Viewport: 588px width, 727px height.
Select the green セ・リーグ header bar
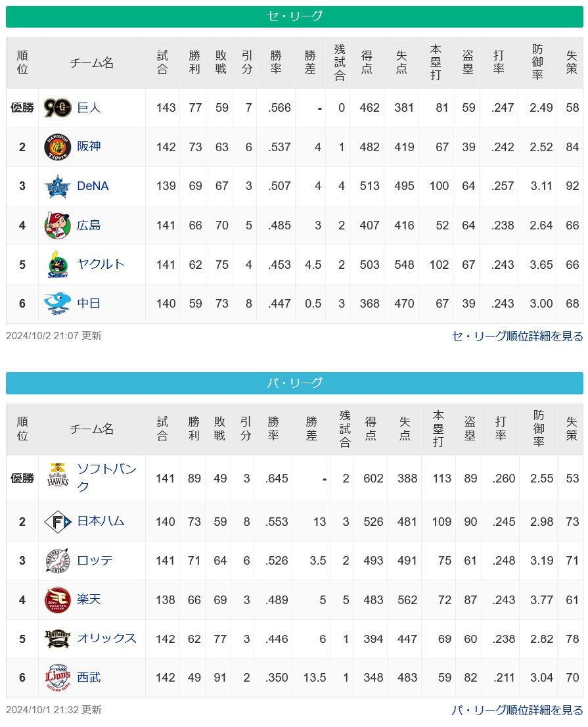click(294, 16)
